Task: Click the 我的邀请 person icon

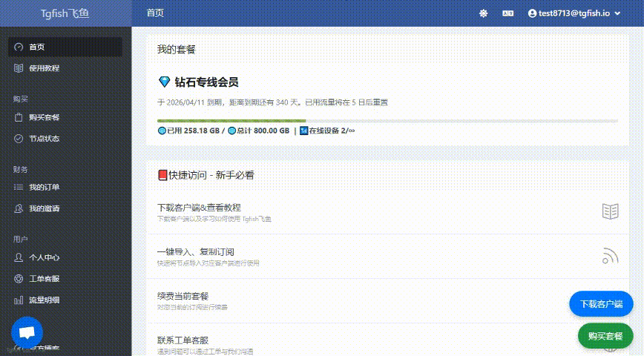Action: coord(19,209)
